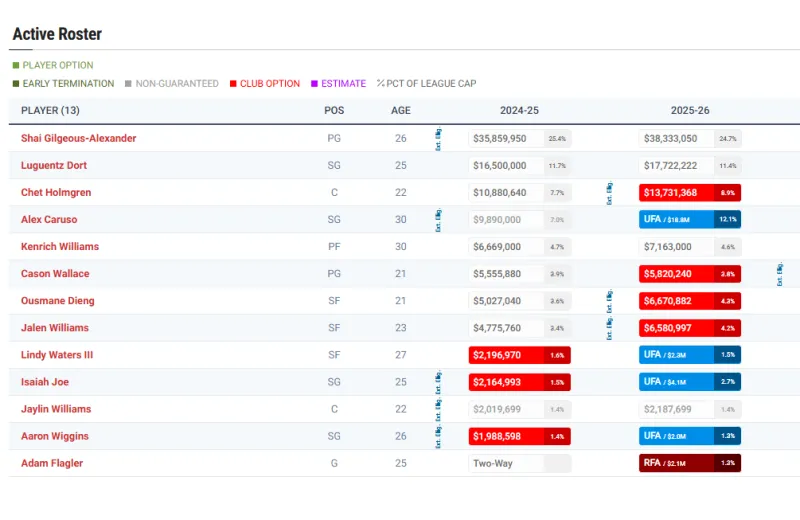
Task: Click Isaiah Joe's UFA 2025-26 cell
Action: click(690, 382)
